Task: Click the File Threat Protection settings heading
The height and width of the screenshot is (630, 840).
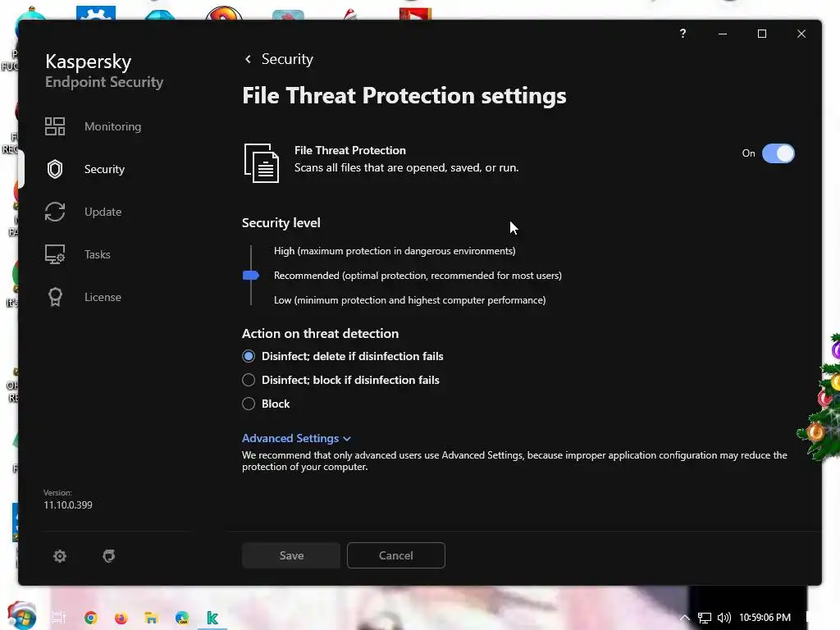Action: tap(404, 96)
